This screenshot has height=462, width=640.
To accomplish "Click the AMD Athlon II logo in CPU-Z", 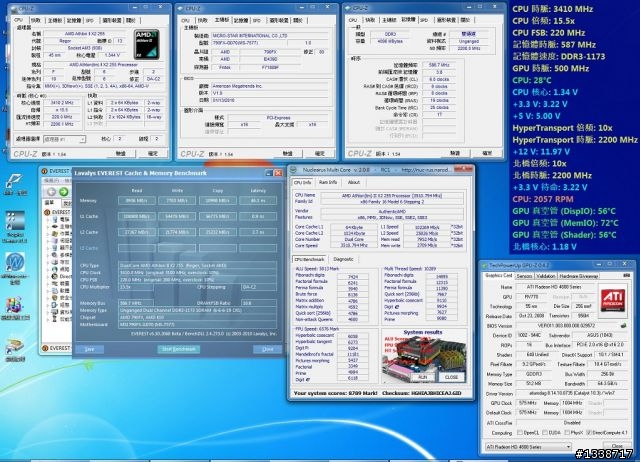I will coord(147,44).
